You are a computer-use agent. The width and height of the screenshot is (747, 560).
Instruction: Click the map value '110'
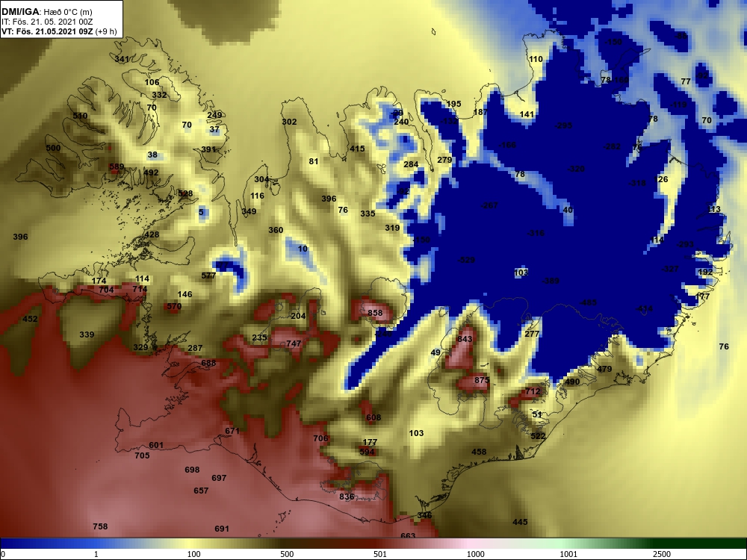pos(536,59)
